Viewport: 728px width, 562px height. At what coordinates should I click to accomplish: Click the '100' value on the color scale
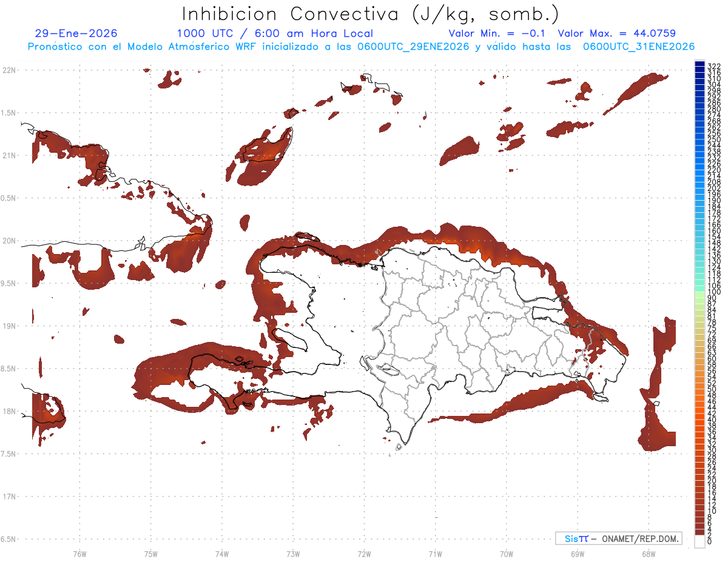click(x=713, y=293)
